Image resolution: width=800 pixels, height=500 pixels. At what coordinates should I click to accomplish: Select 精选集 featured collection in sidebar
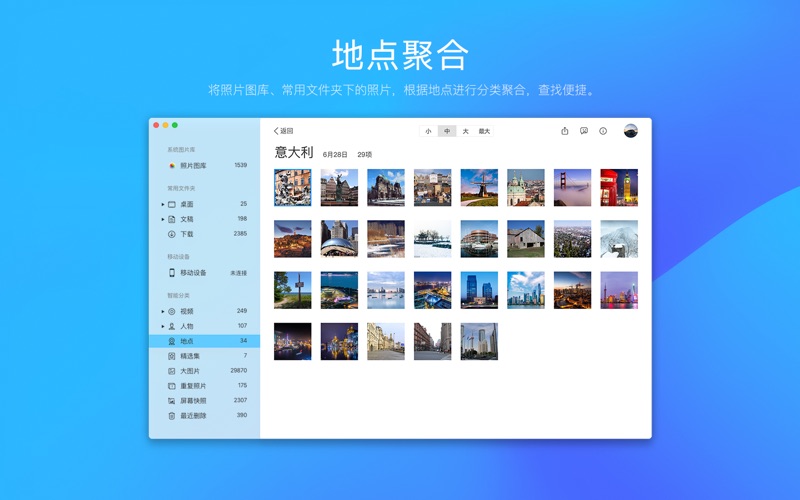pyautogui.click(x=189, y=356)
